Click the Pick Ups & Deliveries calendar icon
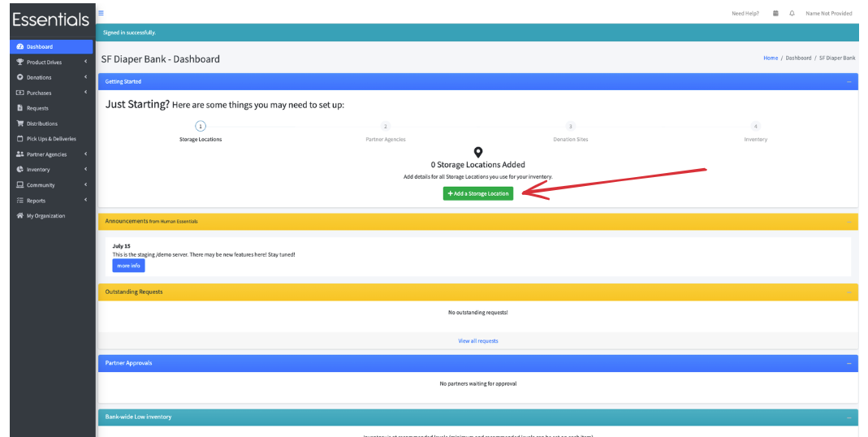868x437 pixels. (x=20, y=139)
